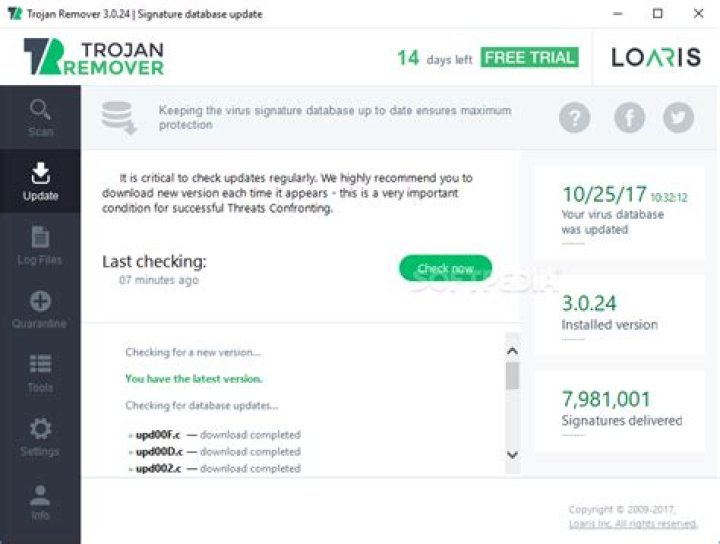Go to Quarantine section

pyautogui.click(x=40, y=309)
